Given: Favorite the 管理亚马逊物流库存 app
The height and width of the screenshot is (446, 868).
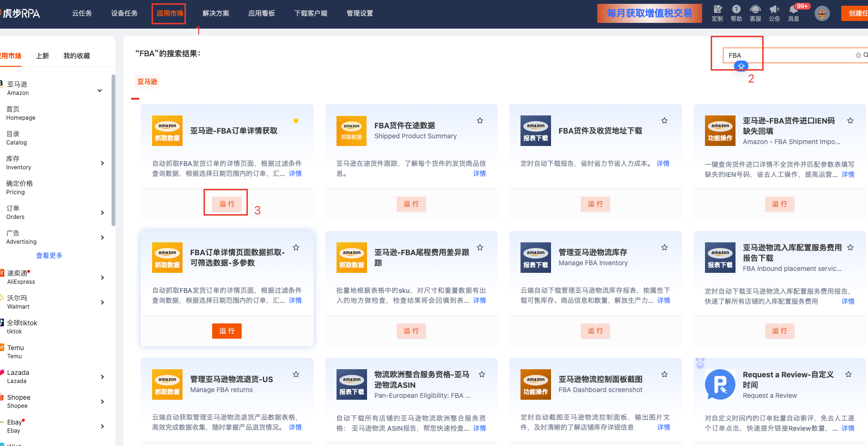Looking at the screenshot, I should point(664,248).
